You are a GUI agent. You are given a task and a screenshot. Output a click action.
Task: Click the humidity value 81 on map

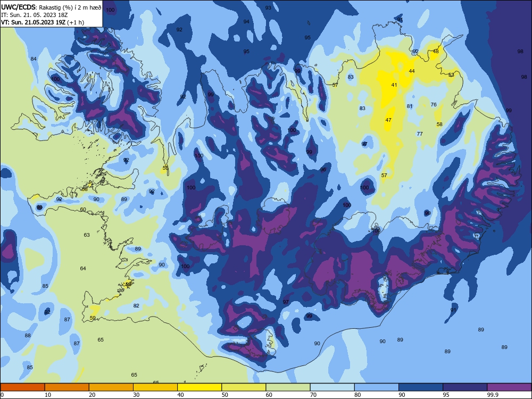click(x=410, y=106)
